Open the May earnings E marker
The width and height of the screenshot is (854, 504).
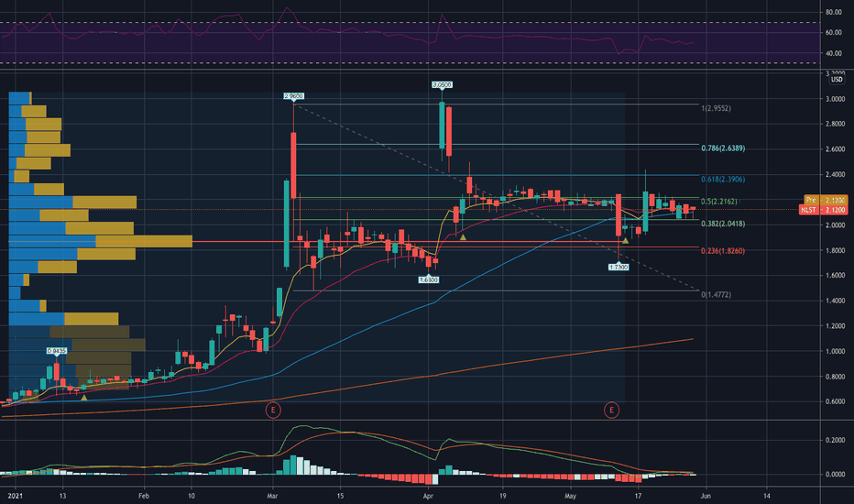click(x=611, y=410)
